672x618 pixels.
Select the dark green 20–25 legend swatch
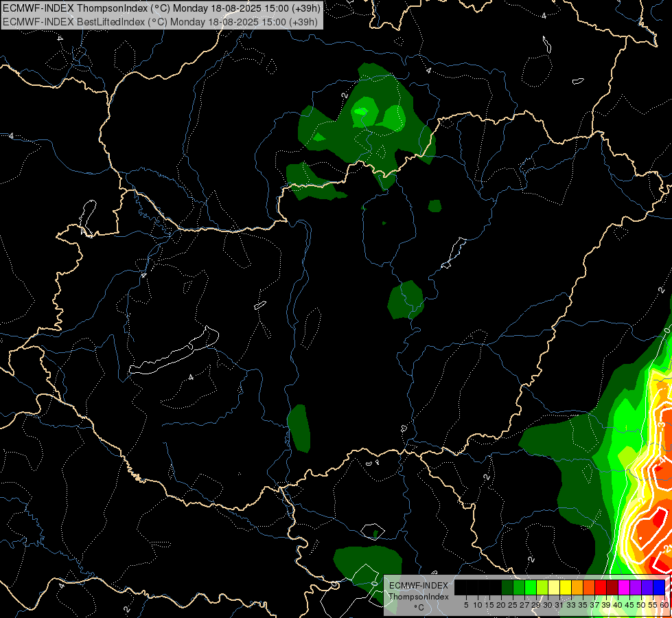507,587
